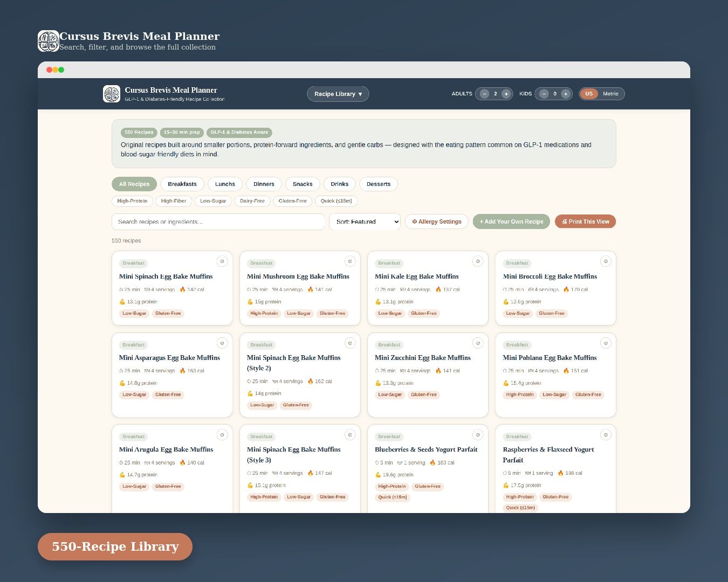Screen dimensions: 728x582
Task: Open the Mini Kale Egg Bake Muffins recipe title
Action: click(417, 276)
